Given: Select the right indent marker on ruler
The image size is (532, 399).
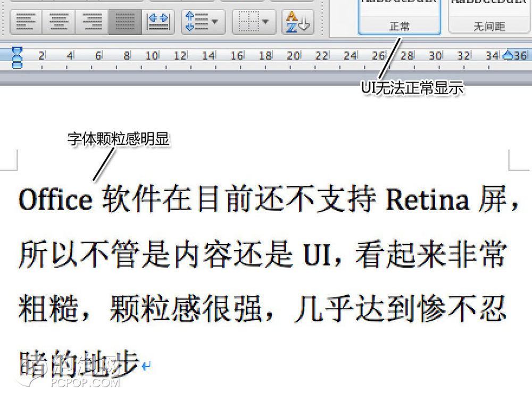Looking at the screenshot, I should coord(508,55).
